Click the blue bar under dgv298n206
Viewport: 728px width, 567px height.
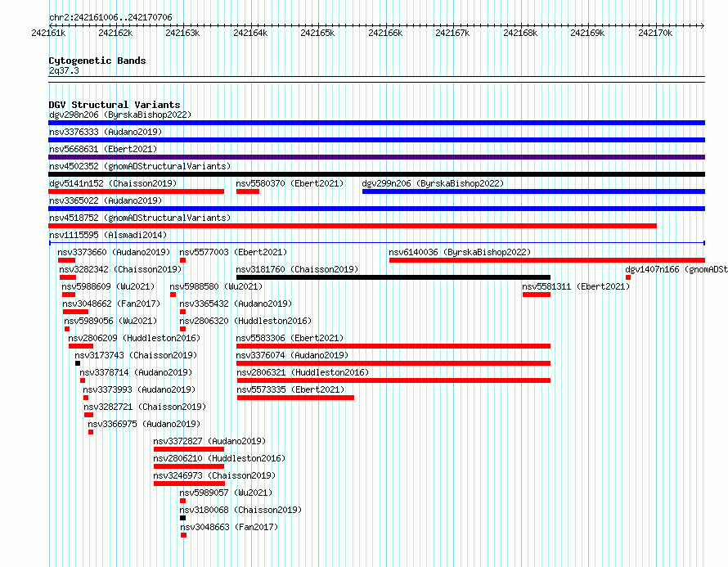pyautogui.click(x=376, y=123)
